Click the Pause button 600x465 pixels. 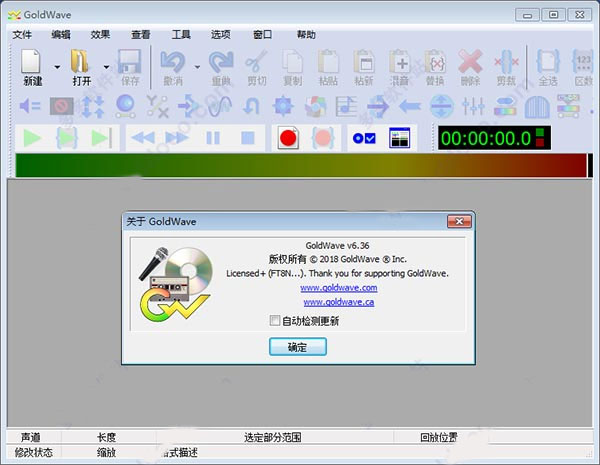point(213,138)
